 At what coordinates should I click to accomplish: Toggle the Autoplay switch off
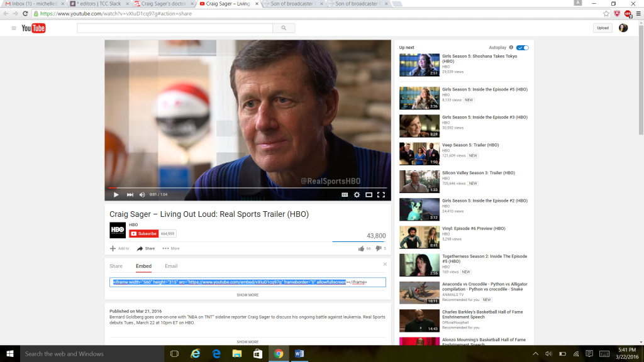(x=523, y=48)
